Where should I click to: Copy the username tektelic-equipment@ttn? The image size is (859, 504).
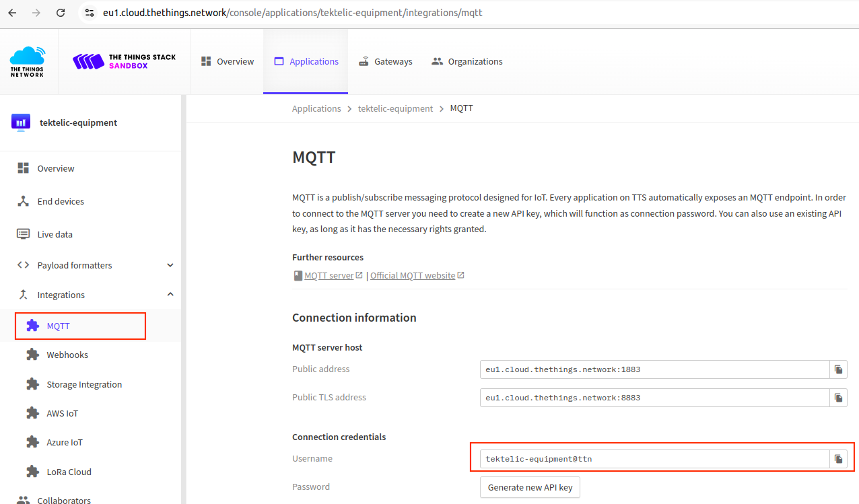838,459
